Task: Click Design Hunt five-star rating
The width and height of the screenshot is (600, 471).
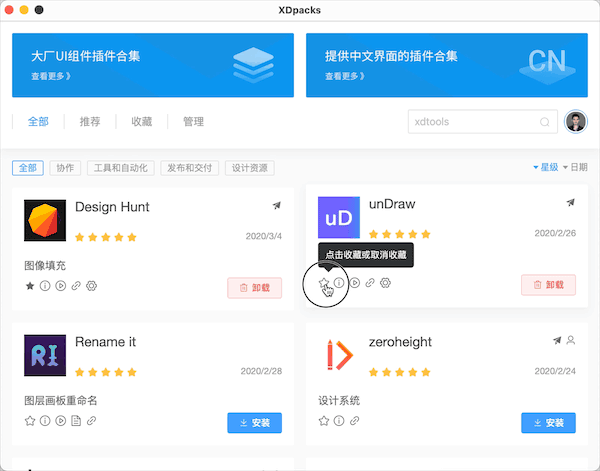Action: [106, 237]
